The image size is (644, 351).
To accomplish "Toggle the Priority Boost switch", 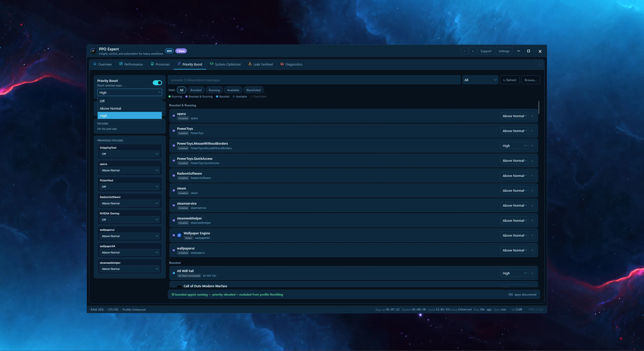I will (x=157, y=83).
